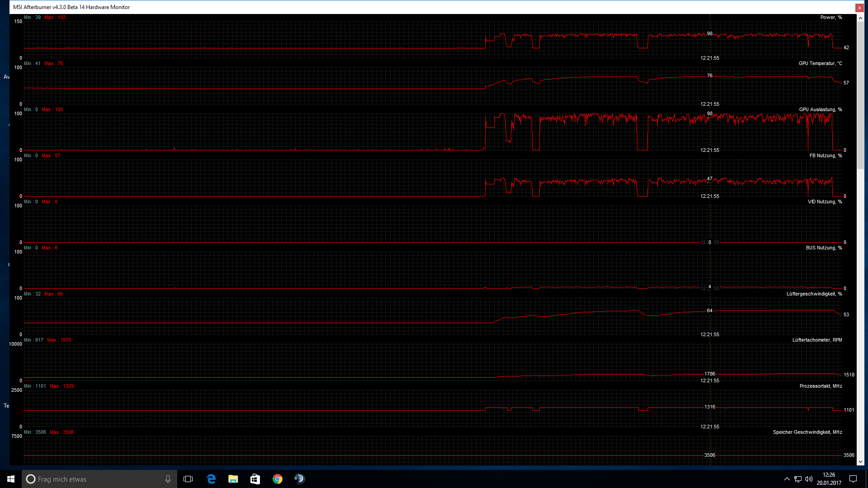Click the Speicher 'Min : 3506' value
This screenshot has height=488, width=868.
(x=35, y=432)
